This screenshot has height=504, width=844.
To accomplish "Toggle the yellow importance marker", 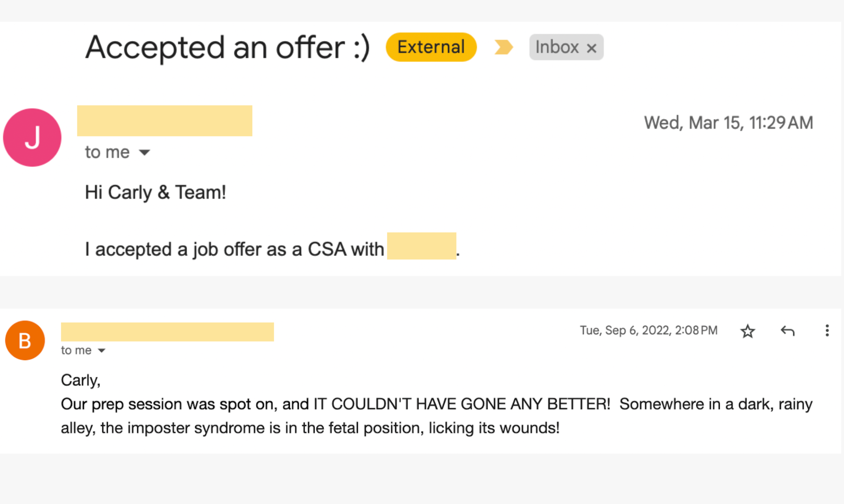I will pyautogui.click(x=503, y=47).
